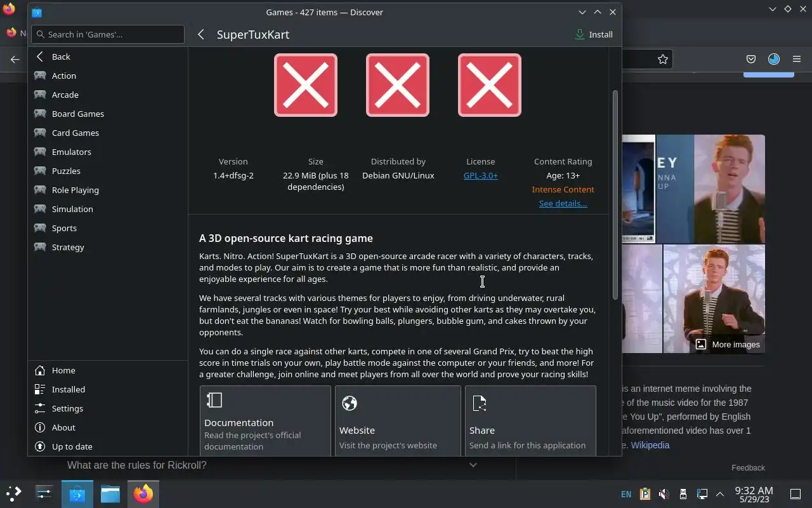The height and width of the screenshot is (508, 812).
Task: Click the back arrow beside SuperTuxKart title
Action: [201, 34]
